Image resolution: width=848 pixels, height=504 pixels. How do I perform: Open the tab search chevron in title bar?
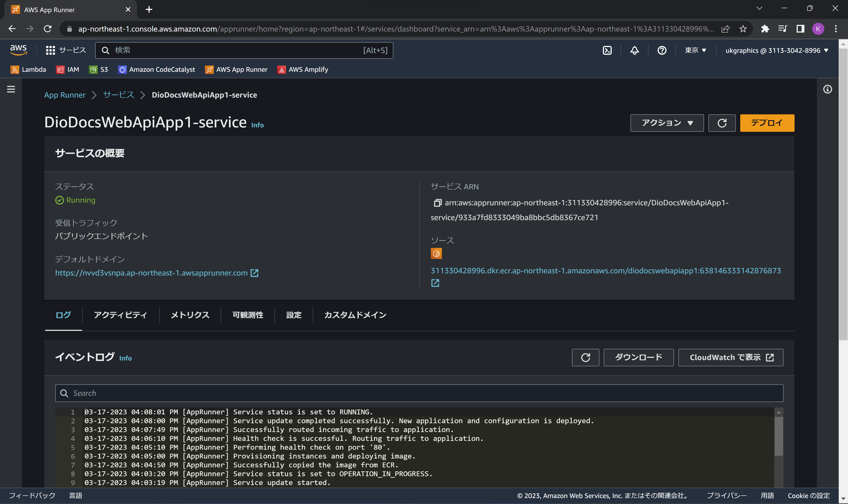(x=759, y=8)
